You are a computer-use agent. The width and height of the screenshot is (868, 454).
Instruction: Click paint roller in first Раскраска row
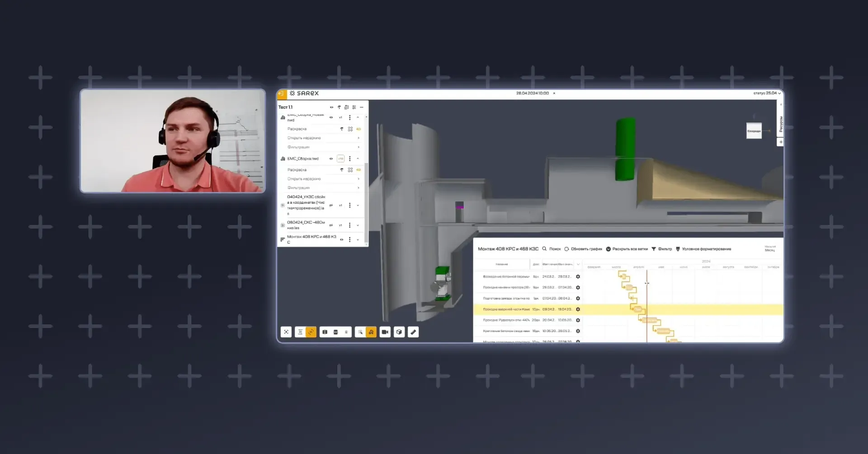coord(342,129)
